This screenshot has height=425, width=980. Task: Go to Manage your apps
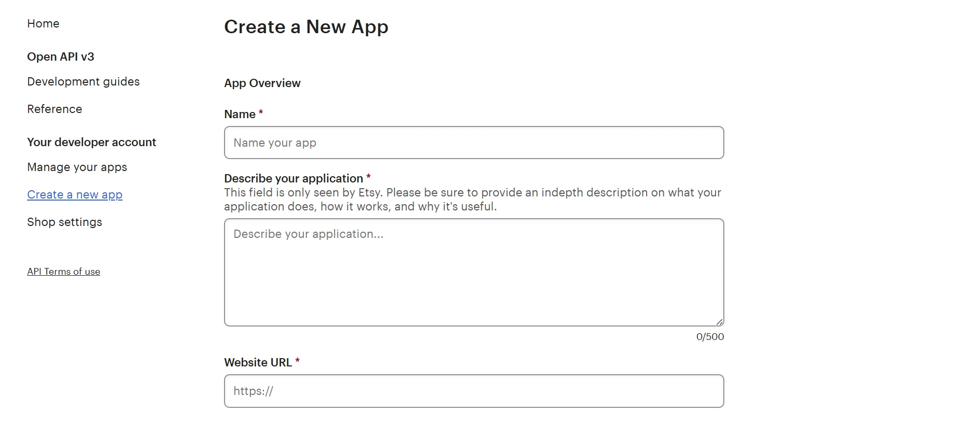point(77,167)
